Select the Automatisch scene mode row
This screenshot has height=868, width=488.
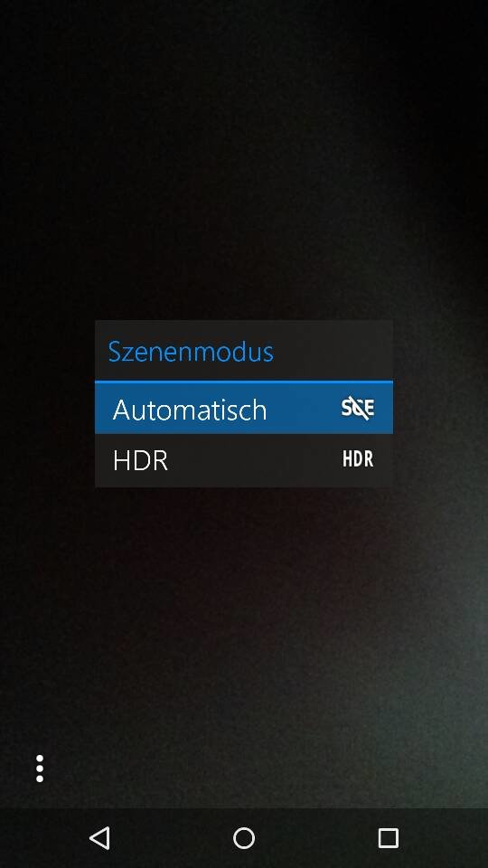pyautogui.click(x=244, y=409)
